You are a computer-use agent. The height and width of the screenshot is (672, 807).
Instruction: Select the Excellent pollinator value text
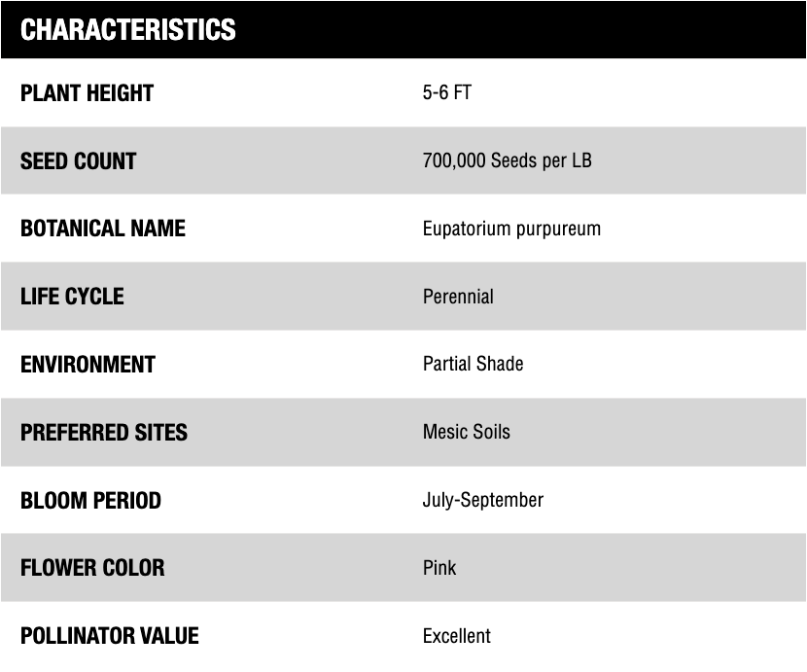pyautogui.click(x=456, y=635)
